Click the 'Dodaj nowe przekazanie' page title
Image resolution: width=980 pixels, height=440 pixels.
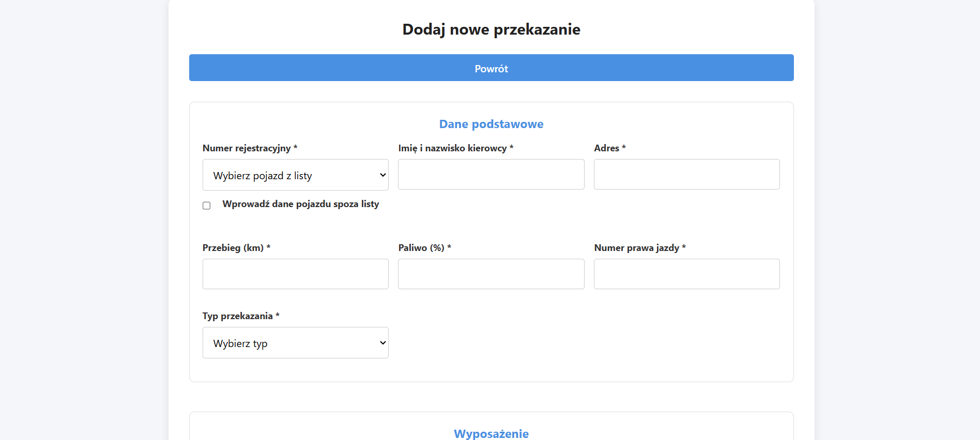coord(491,29)
